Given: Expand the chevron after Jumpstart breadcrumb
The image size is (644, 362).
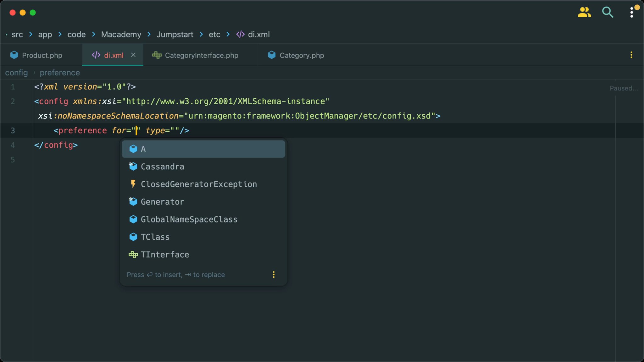Looking at the screenshot, I should coord(201,35).
